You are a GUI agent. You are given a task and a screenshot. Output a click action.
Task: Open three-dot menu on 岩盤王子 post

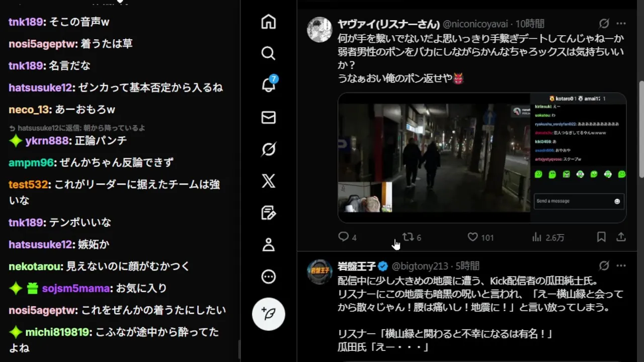point(621,265)
